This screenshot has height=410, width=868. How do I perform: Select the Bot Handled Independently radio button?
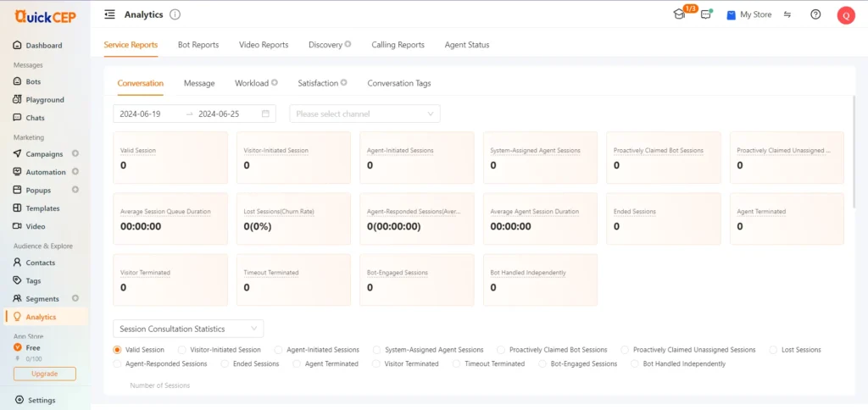[634, 363]
